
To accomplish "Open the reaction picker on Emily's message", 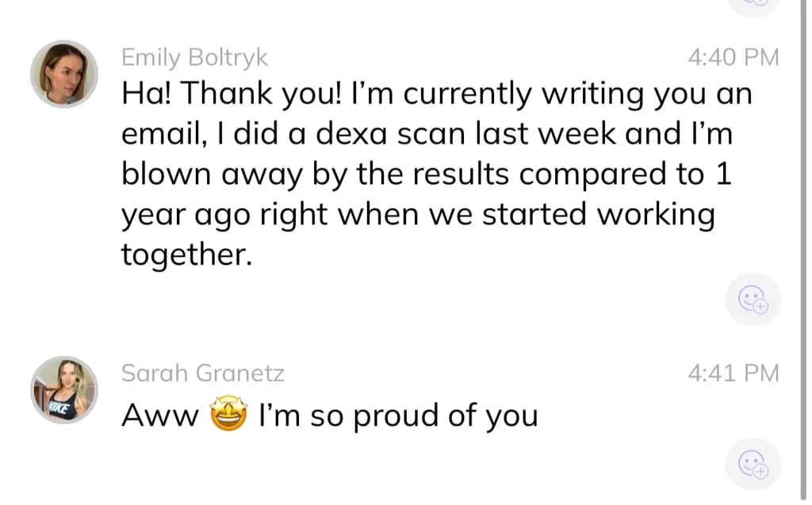I will click(x=753, y=300).
